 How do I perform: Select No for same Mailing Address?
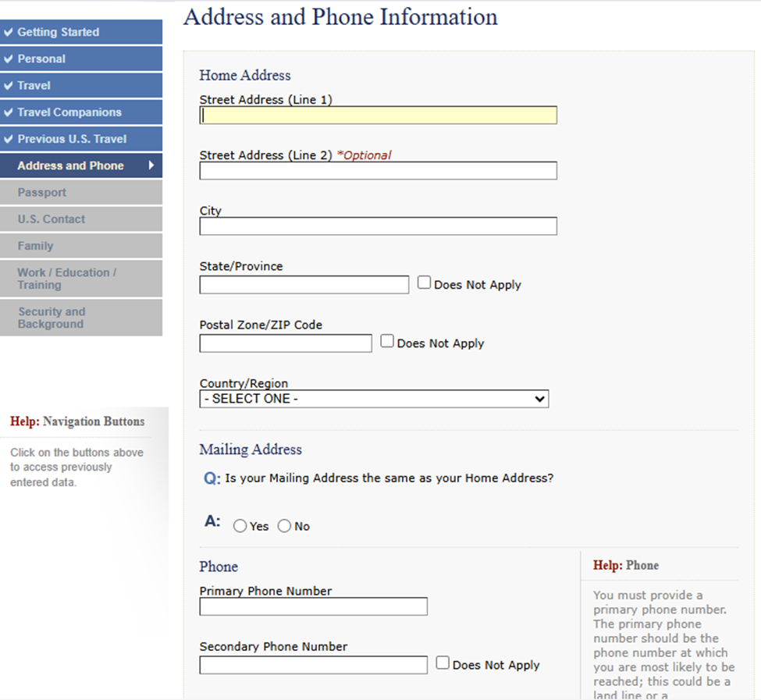point(284,527)
